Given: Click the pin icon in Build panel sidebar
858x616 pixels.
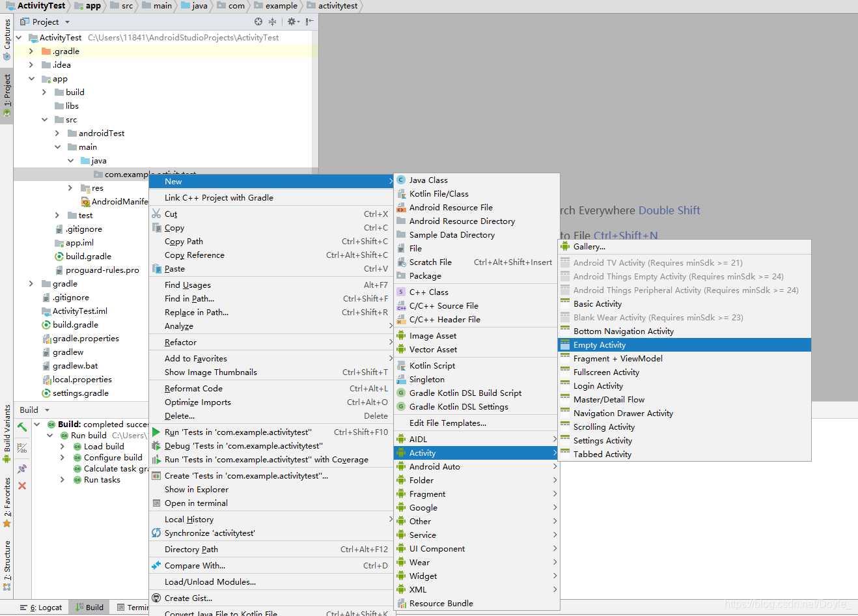Looking at the screenshot, I should click(x=22, y=468).
